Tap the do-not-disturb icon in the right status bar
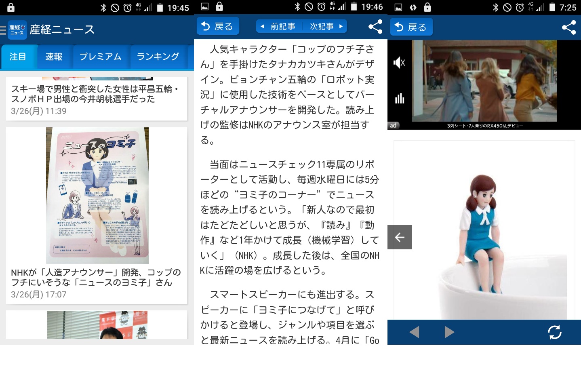The width and height of the screenshot is (581, 392). click(x=507, y=7)
